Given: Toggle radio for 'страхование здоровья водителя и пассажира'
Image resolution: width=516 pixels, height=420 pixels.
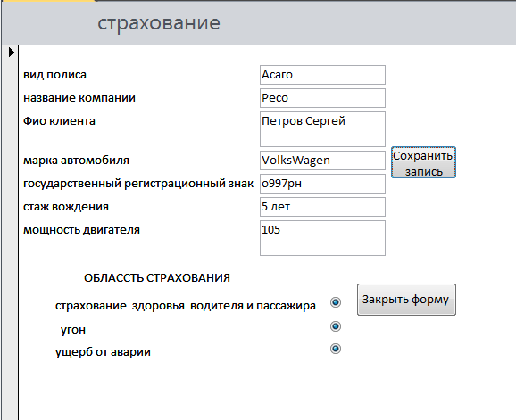Looking at the screenshot, I should pyautogui.click(x=336, y=302).
